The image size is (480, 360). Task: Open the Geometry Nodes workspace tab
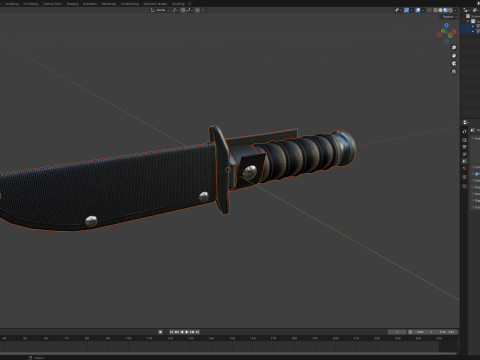click(155, 4)
